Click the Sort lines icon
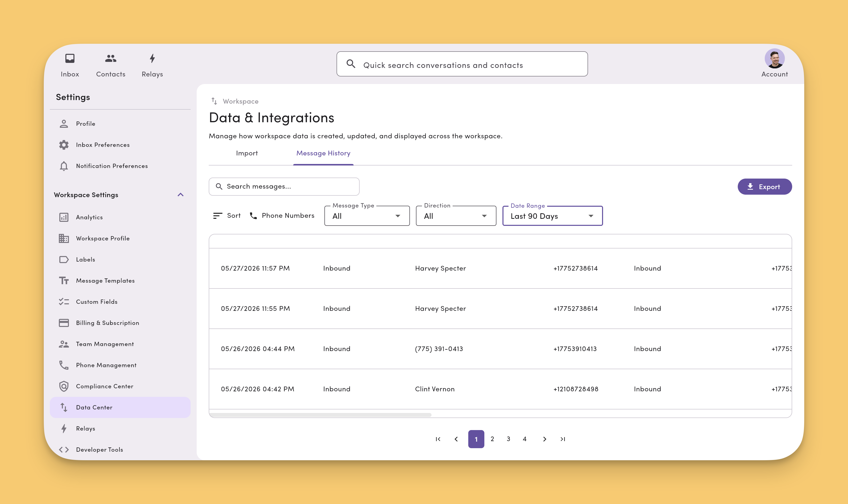Image resolution: width=848 pixels, height=504 pixels. [x=218, y=216]
